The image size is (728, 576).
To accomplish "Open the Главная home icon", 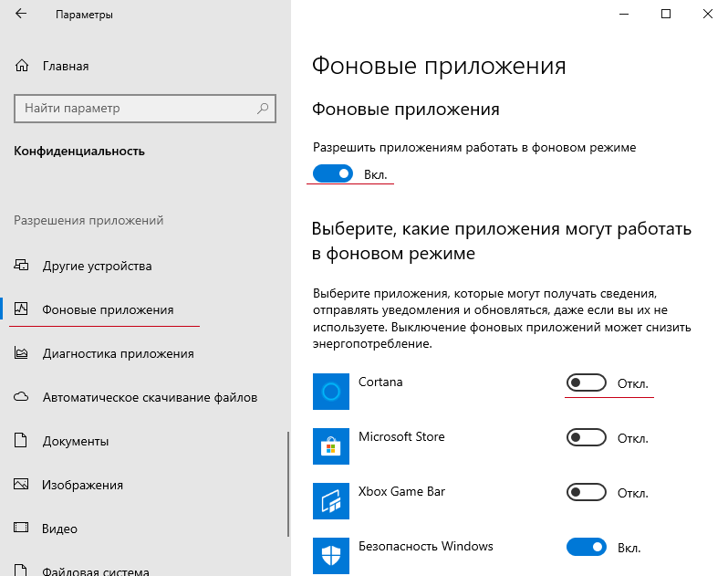I will point(22,66).
